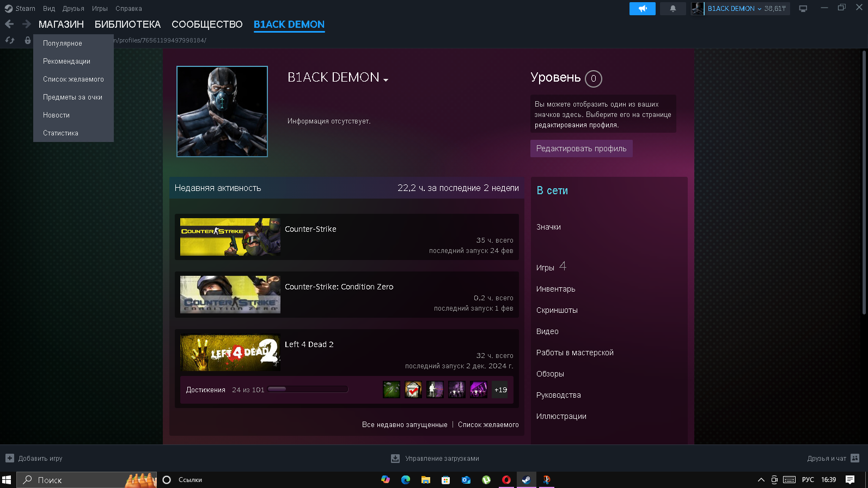Open the Counter-Strike game thumbnail

[x=230, y=237]
